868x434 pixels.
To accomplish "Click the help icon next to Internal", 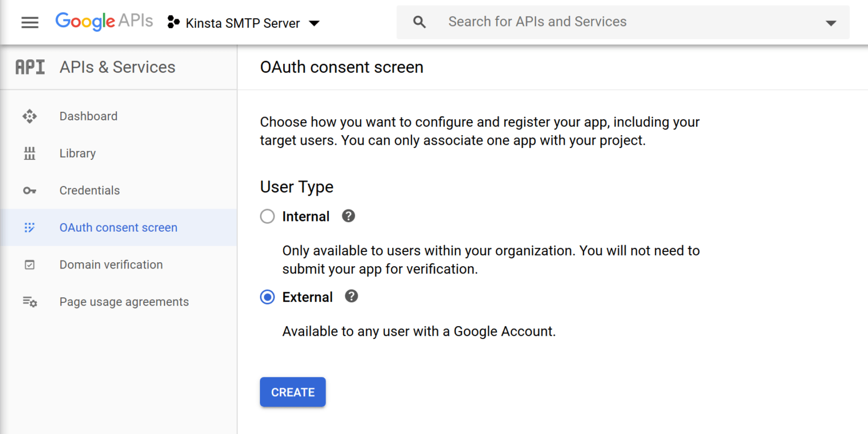I will (x=348, y=216).
